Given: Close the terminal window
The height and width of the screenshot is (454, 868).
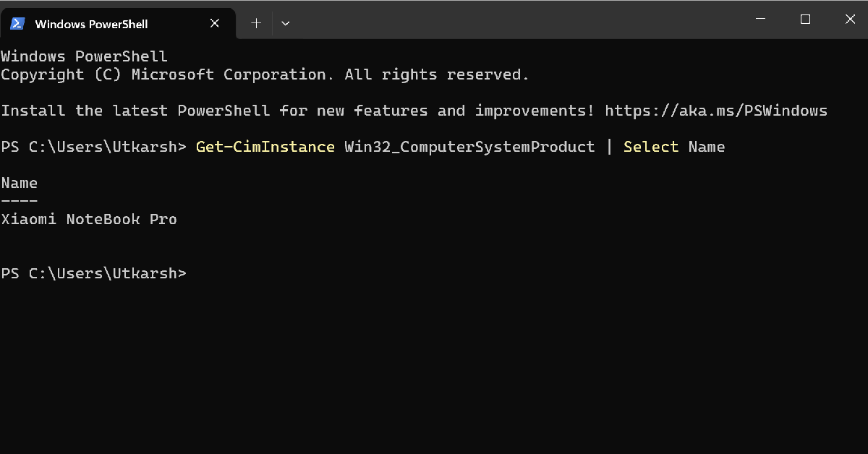Looking at the screenshot, I should (x=850, y=20).
